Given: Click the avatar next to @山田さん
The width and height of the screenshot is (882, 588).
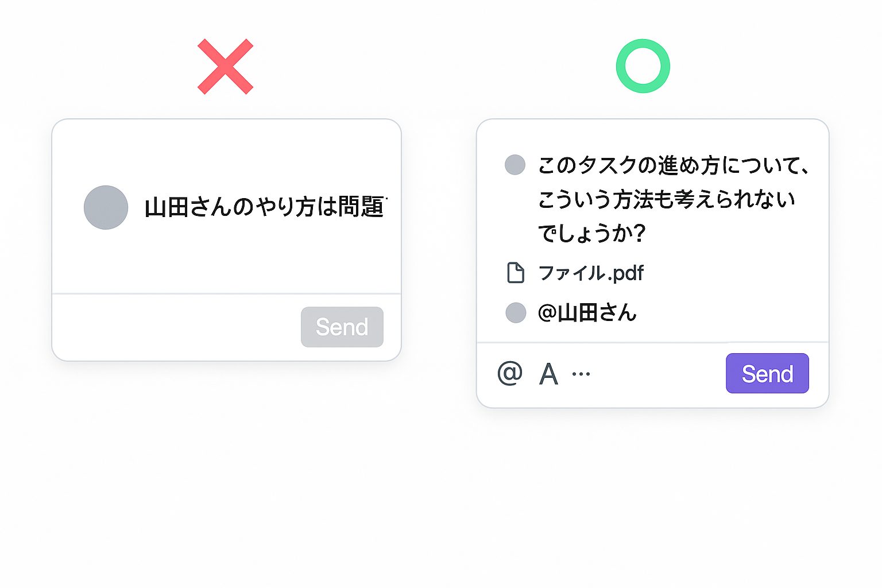Looking at the screenshot, I should pos(516,313).
